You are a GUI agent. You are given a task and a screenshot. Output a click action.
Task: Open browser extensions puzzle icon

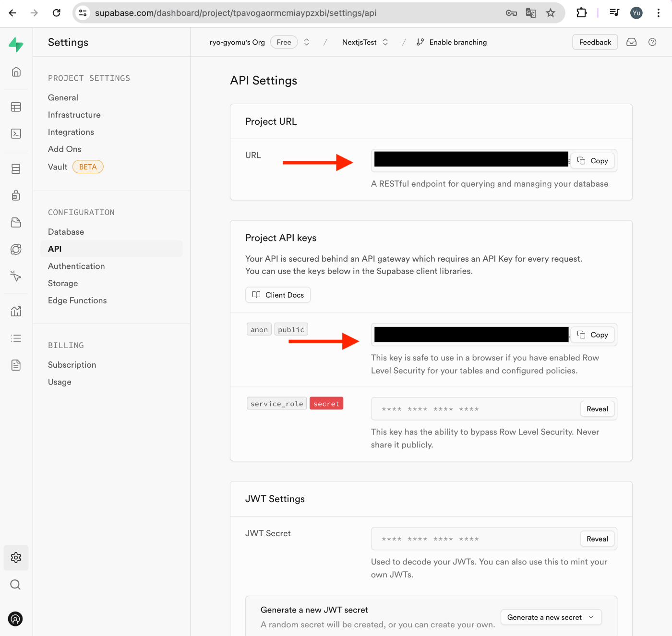581,13
